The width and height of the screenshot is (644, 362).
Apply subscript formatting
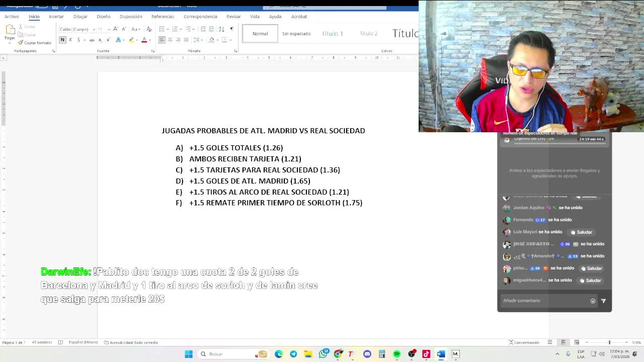(x=100, y=40)
